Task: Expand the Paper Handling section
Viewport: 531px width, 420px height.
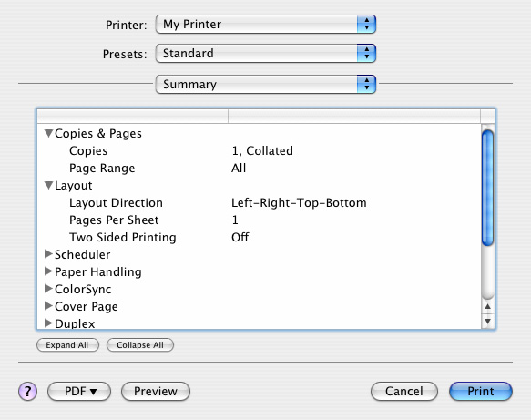Action: pyautogui.click(x=48, y=271)
